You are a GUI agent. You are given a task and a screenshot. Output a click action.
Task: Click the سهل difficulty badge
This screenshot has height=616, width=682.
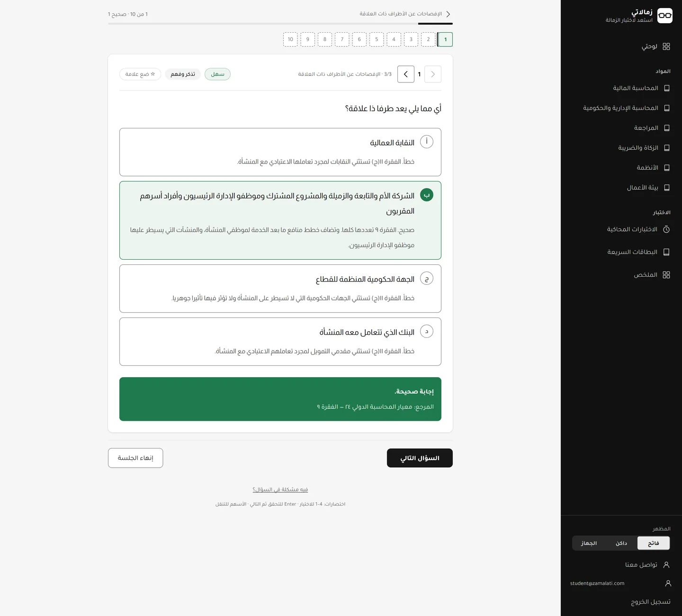[217, 74]
